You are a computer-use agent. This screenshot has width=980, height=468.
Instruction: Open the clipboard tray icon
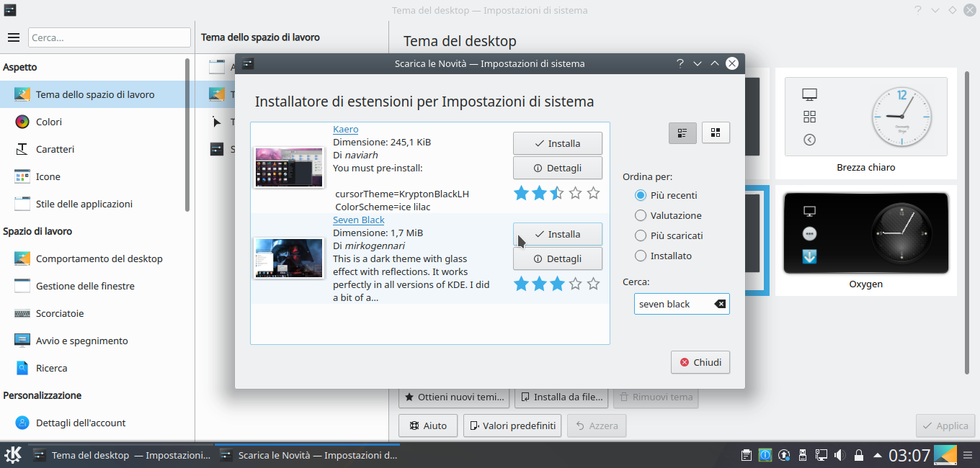pyautogui.click(x=747, y=455)
